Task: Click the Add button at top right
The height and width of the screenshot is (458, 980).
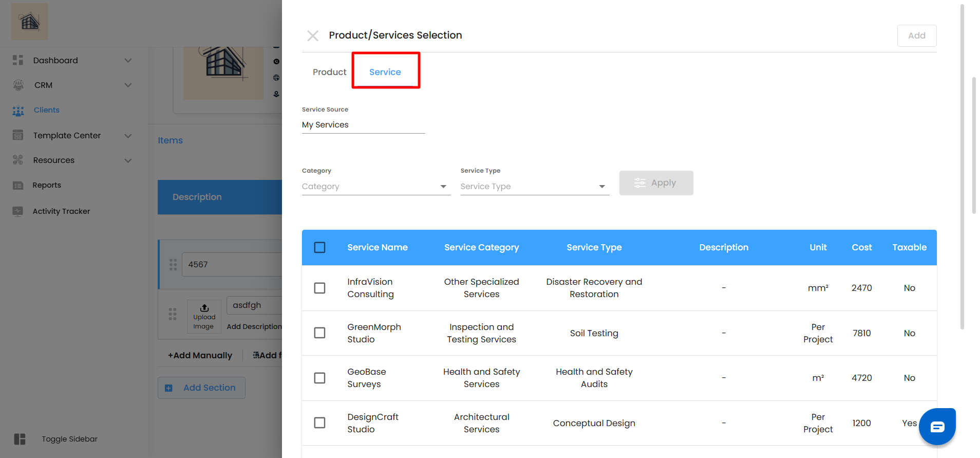Action: click(x=916, y=35)
